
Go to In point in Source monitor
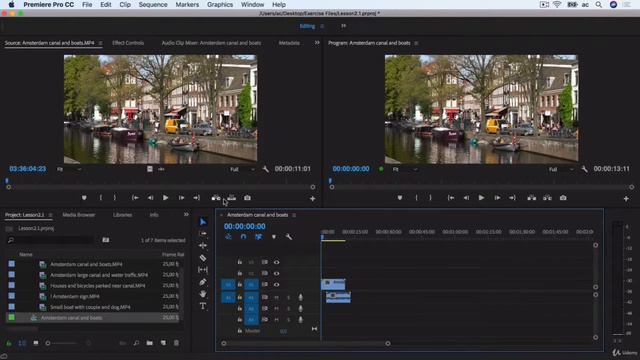click(135, 198)
